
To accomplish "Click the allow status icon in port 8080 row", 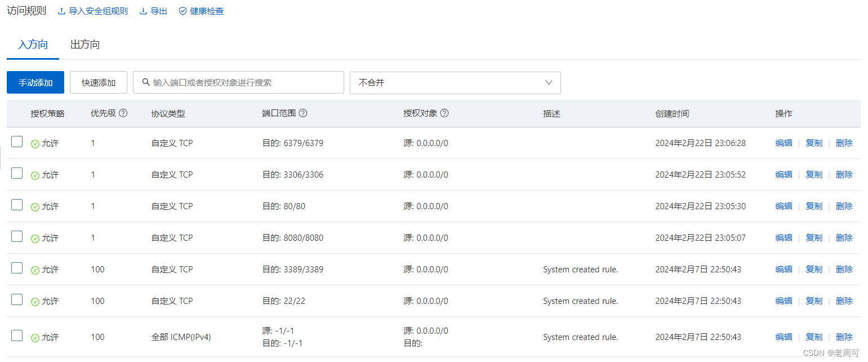I will pos(35,239).
